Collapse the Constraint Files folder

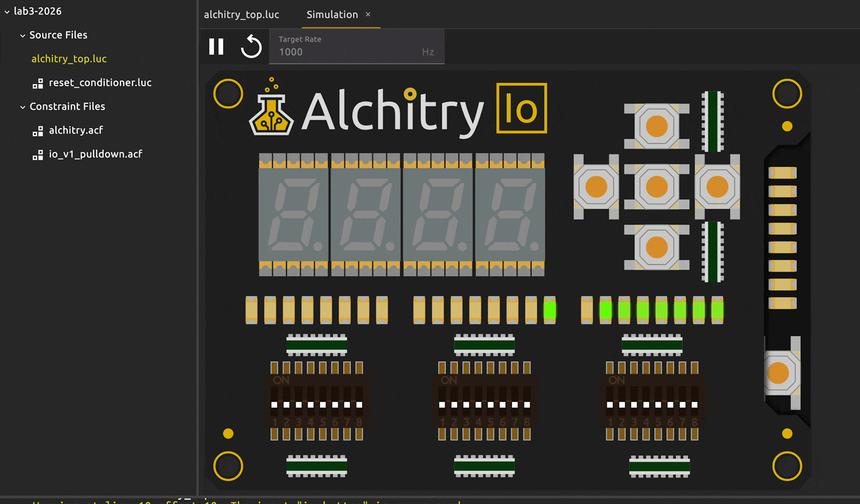(x=23, y=107)
